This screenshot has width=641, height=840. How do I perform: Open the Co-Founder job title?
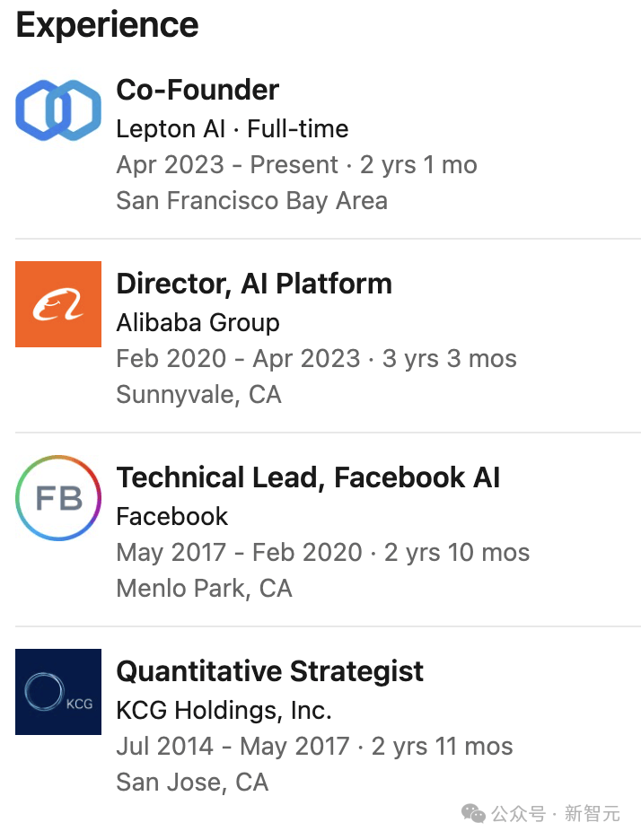(x=198, y=90)
